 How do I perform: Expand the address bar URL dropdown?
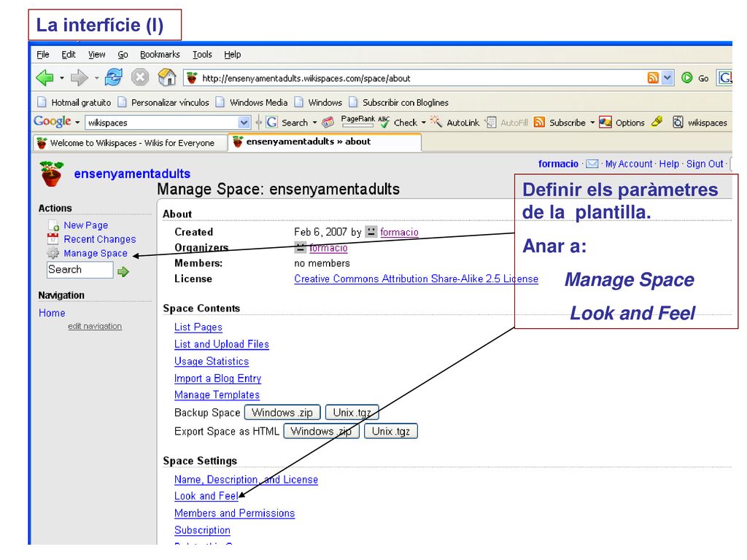pos(667,77)
